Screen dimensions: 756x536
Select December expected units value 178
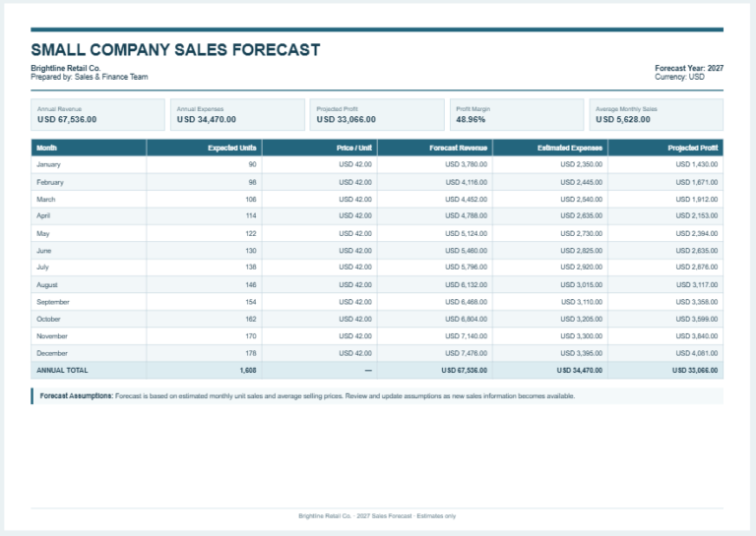(251, 353)
